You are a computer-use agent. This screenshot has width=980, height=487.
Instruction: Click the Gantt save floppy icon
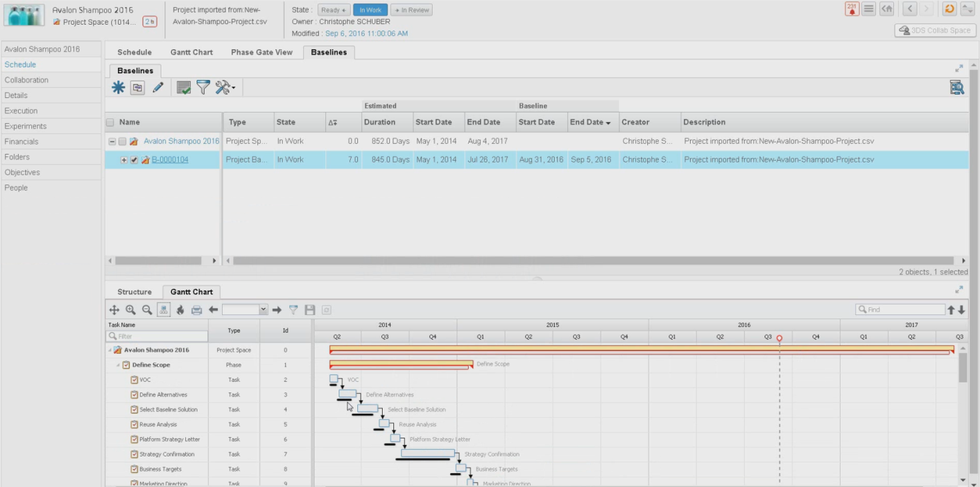(310, 310)
